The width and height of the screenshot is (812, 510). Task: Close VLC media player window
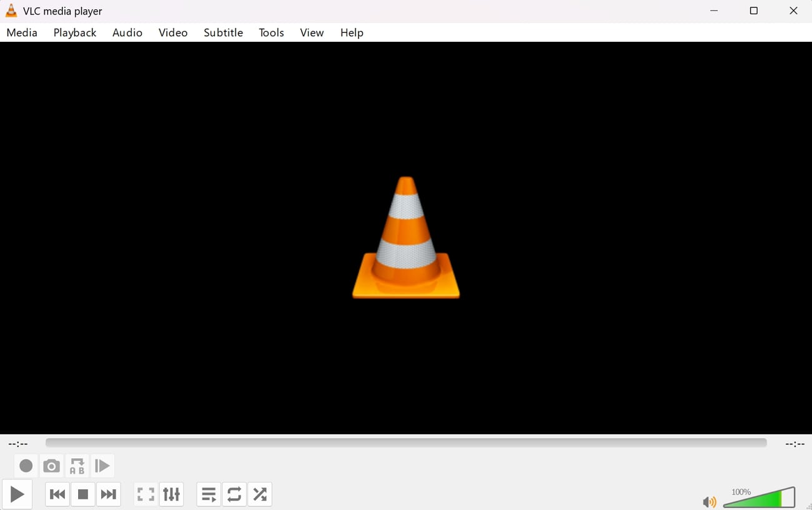point(793,11)
